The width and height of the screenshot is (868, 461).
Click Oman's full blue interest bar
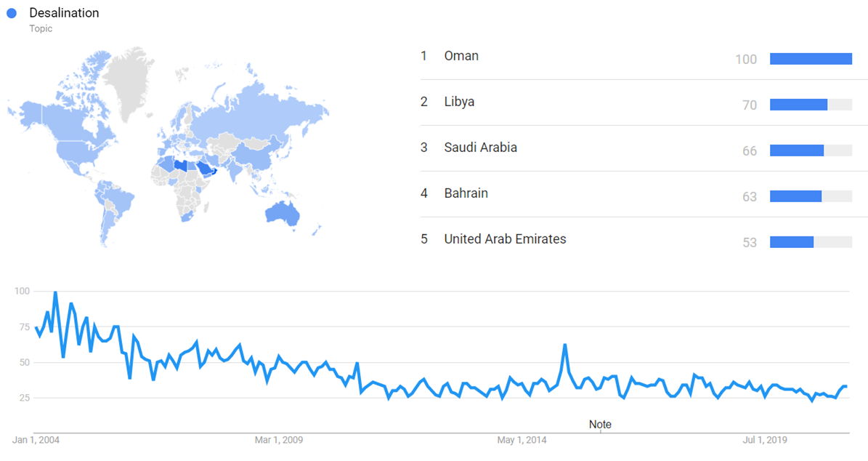(x=810, y=59)
